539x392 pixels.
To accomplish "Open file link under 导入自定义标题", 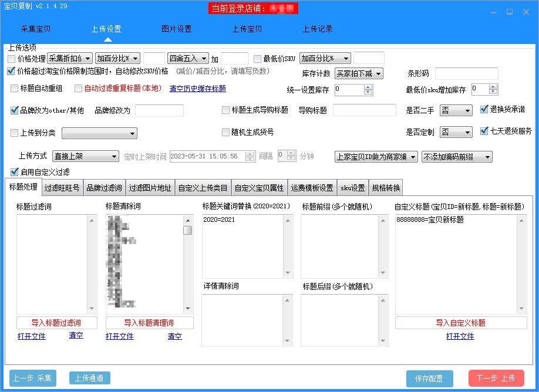I will [x=460, y=336].
